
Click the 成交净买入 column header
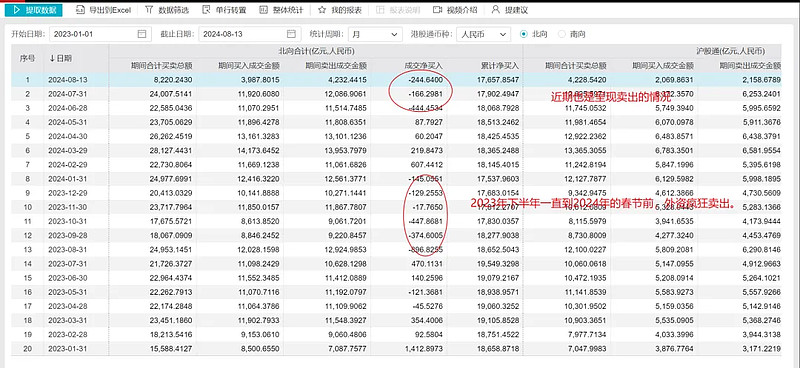(423, 66)
